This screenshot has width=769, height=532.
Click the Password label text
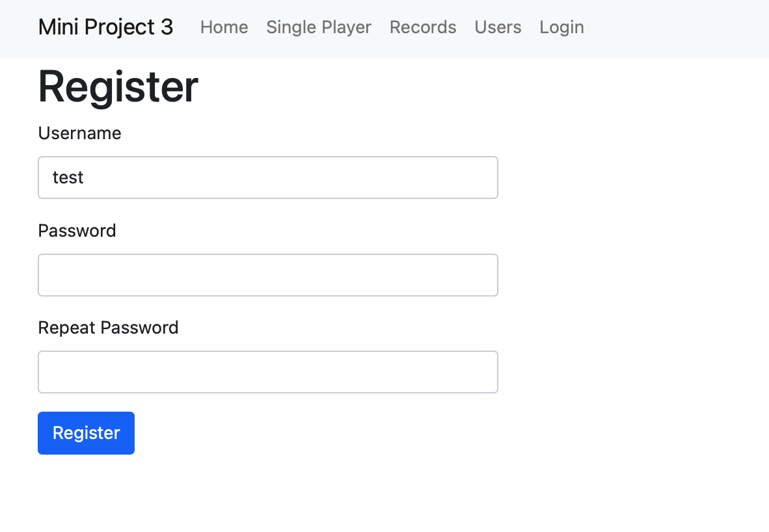point(77,230)
